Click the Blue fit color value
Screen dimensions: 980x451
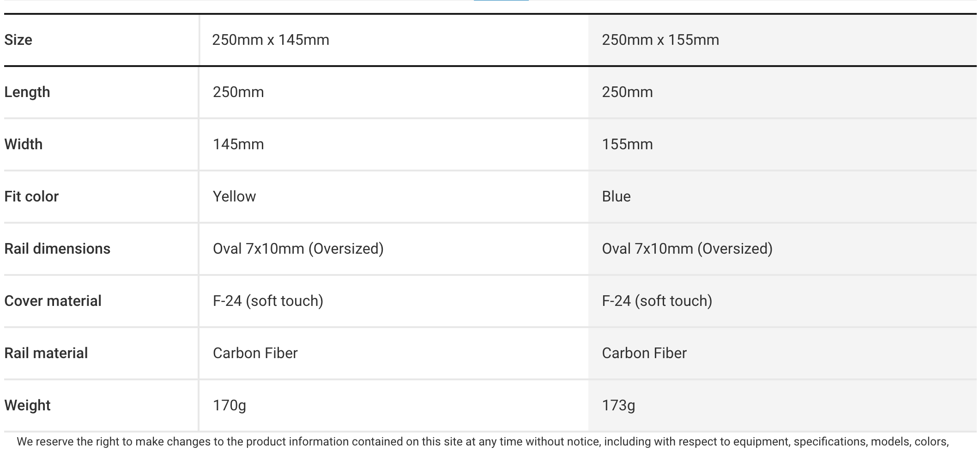tap(616, 196)
